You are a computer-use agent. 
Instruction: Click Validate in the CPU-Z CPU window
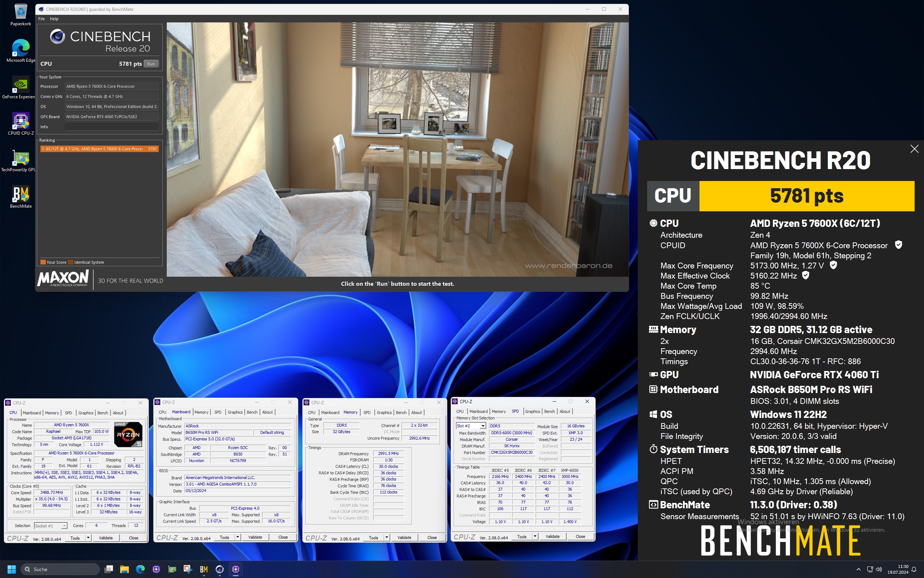tap(106, 538)
